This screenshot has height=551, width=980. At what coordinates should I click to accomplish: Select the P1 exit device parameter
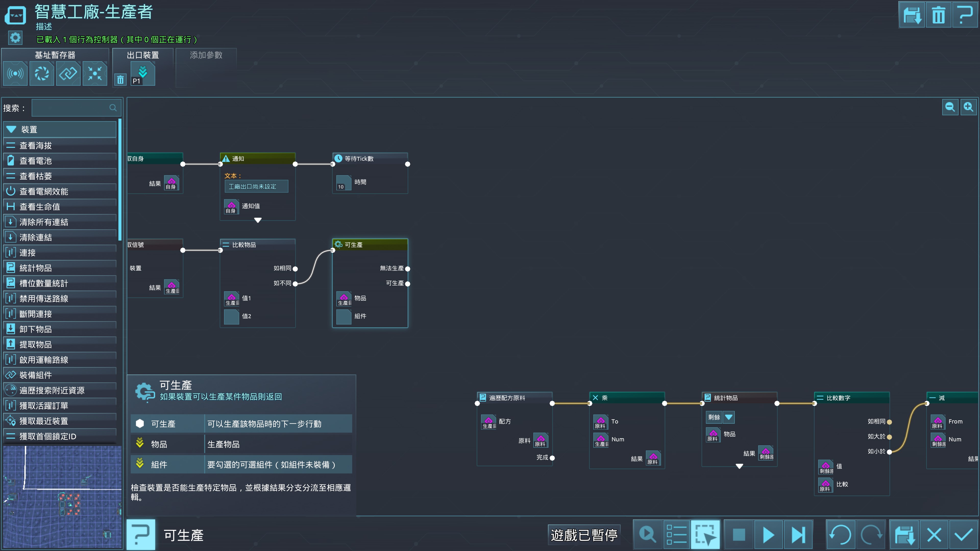pyautogui.click(x=143, y=74)
